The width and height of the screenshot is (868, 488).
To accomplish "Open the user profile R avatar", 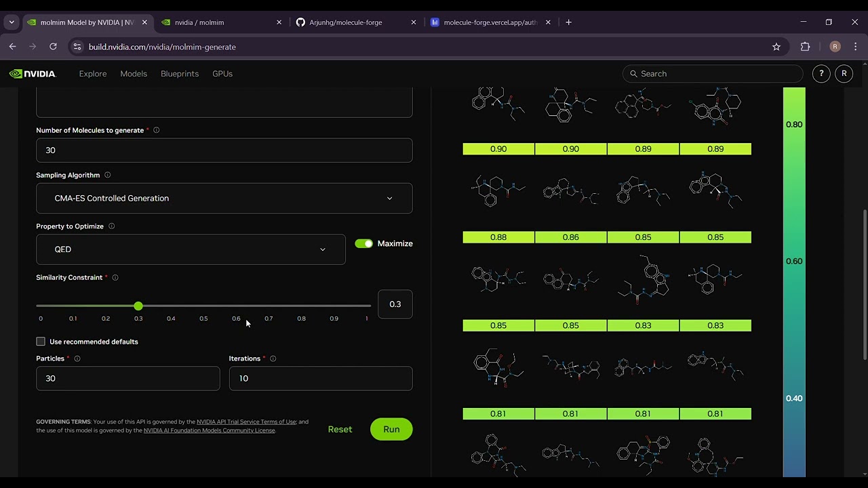I will (x=844, y=74).
